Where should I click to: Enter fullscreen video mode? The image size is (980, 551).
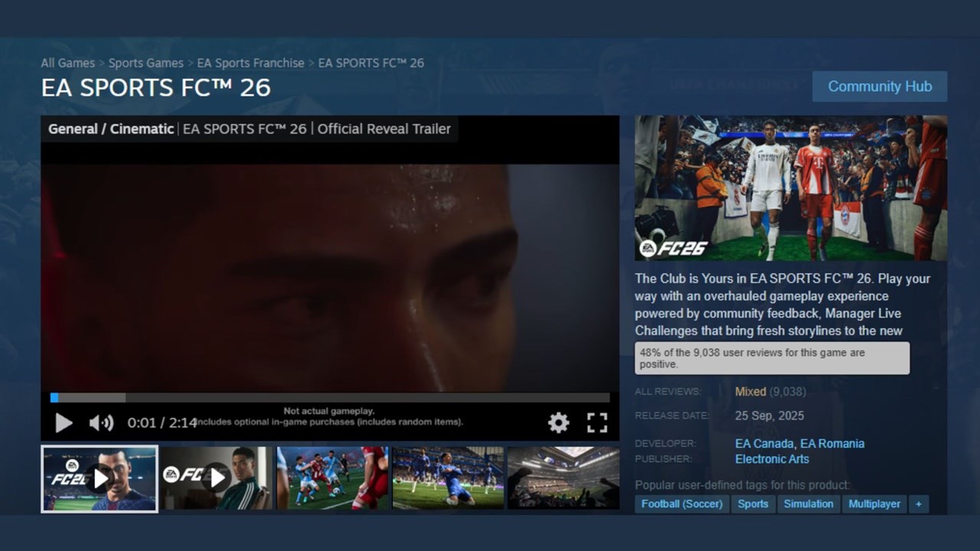(597, 422)
